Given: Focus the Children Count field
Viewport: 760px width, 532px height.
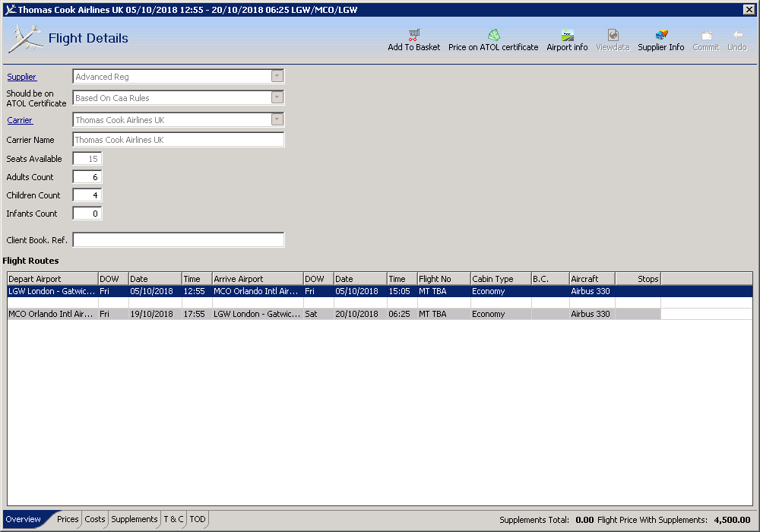Looking at the screenshot, I should (87, 195).
